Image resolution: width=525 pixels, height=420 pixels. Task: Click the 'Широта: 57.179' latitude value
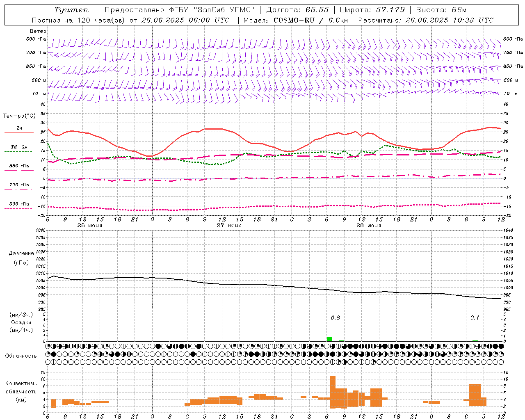(x=372, y=10)
